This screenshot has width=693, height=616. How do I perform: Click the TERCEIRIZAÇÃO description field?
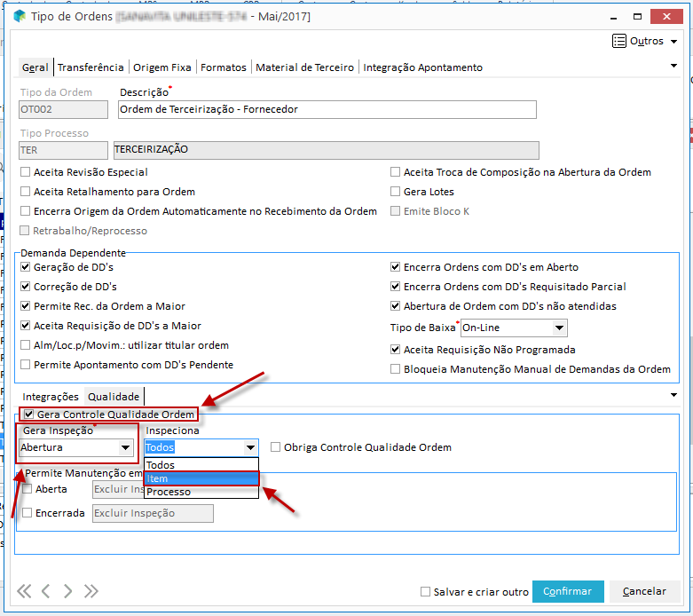pyautogui.click(x=327, y=150)
